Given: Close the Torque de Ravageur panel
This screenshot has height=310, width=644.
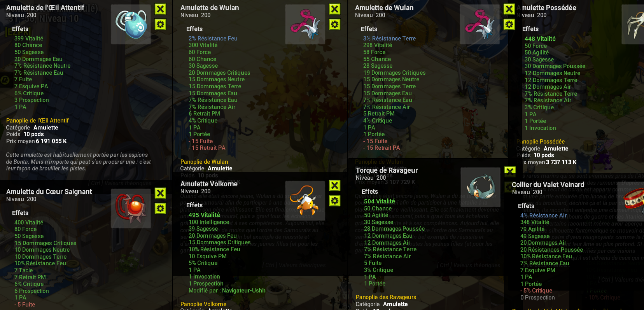Looking at the screenshot, I should pos(510,170).
